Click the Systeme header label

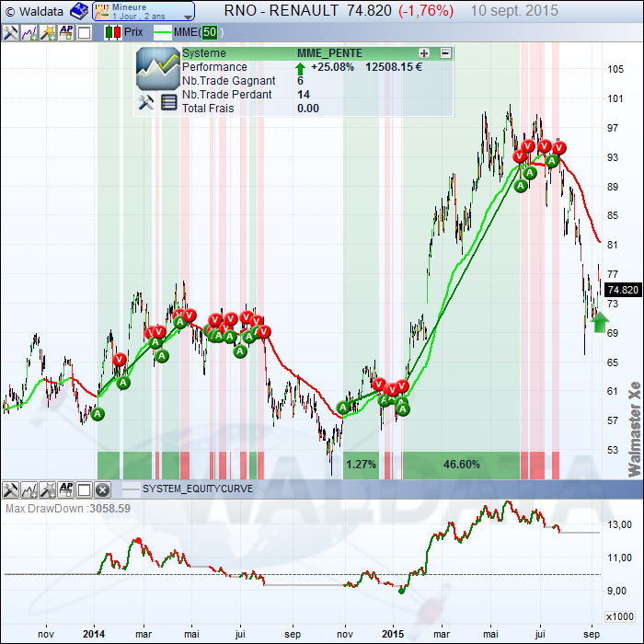click(x=204, y=53)
